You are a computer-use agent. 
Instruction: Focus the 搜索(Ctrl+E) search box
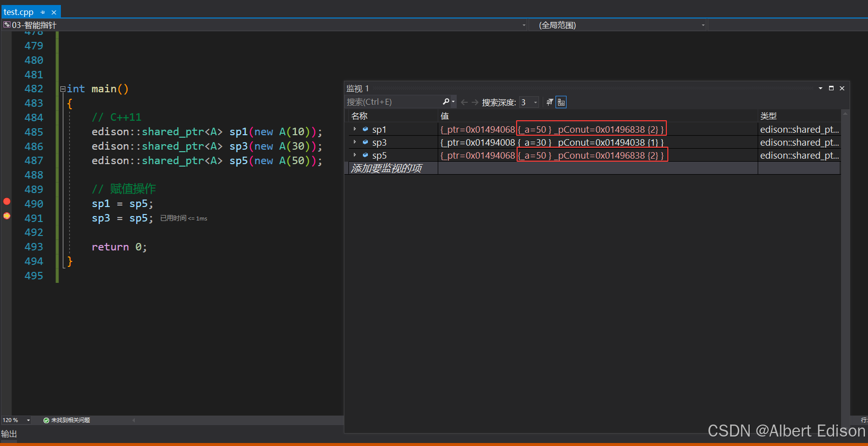393,102
